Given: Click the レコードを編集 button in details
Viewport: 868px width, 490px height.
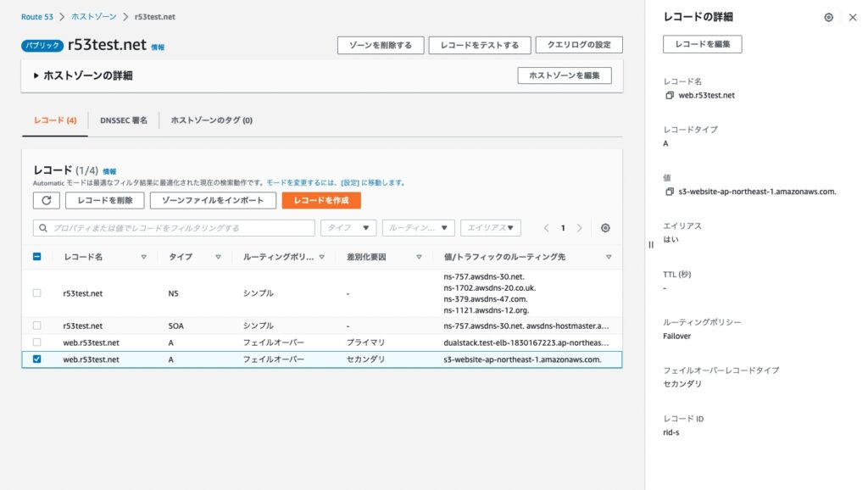Looking at the screenshot, I should click(x=703, y=44).
